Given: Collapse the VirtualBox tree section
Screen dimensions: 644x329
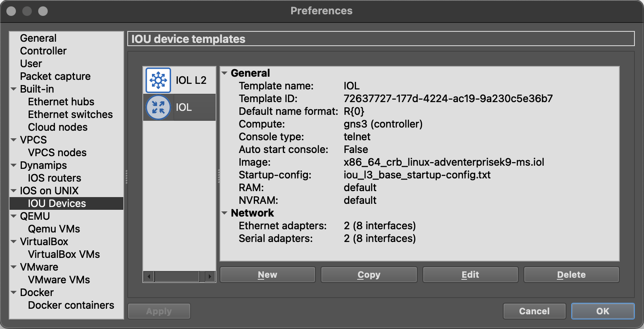Looking at the screenshot, I should [x=14, y=242].
